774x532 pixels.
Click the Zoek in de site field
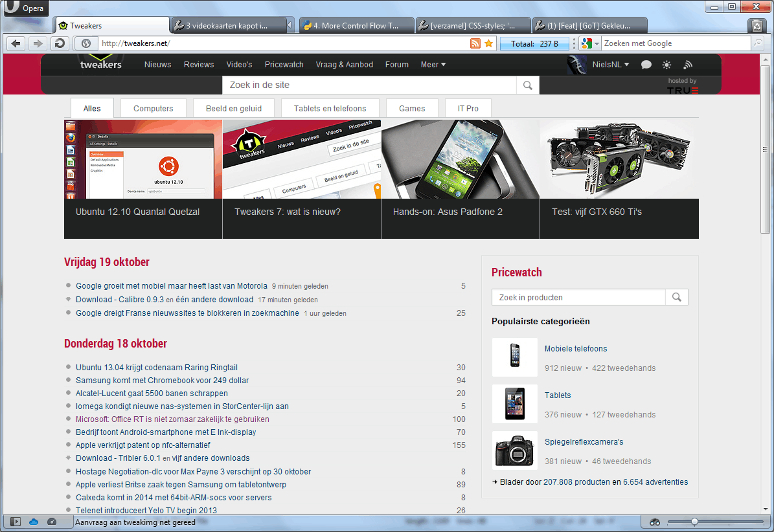click(369, 85)
